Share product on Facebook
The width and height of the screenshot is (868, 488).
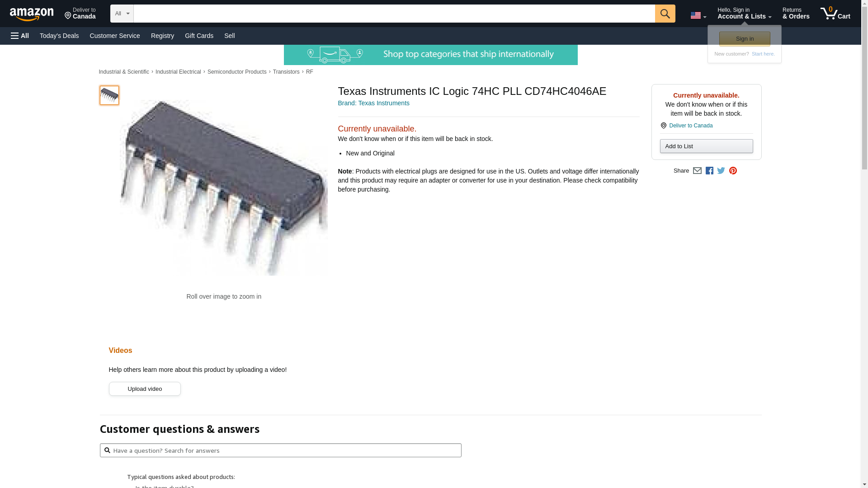point(709,171)
